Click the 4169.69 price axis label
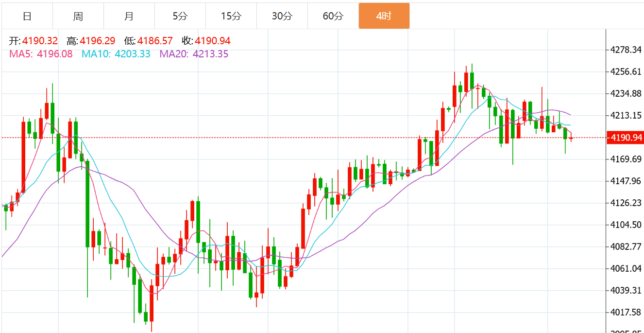The image size is (644, 333). 627,159
